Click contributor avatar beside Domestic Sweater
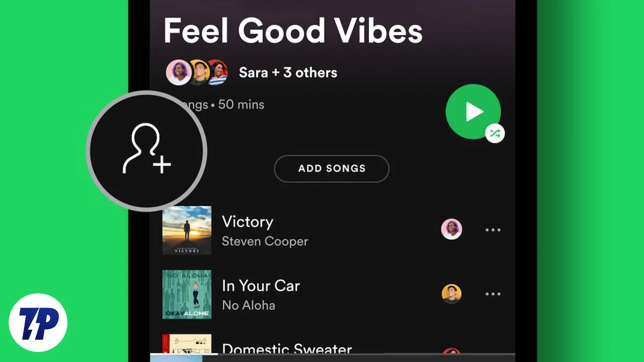Screen dimensions: 644x362 pyautogui.click(x=451, y=351)
